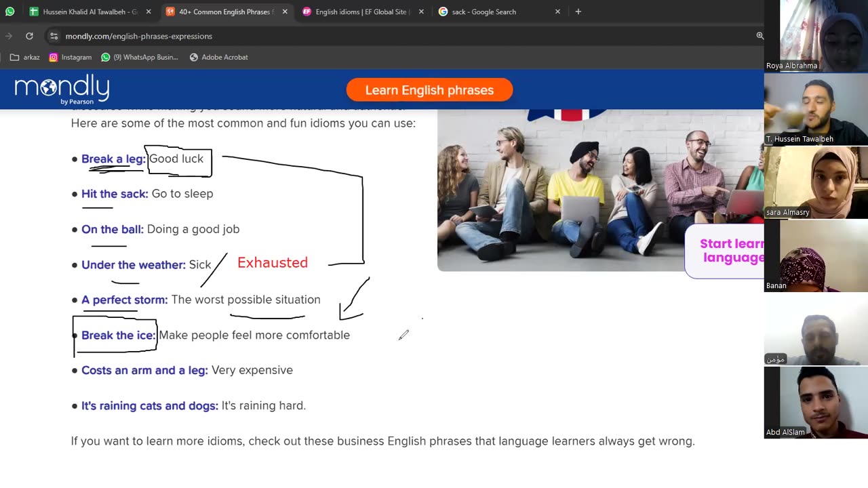Viewport: 868px width, 488px height.
Task: Select the 'Break the ice:' idiom text
Action: click(119, 335)
